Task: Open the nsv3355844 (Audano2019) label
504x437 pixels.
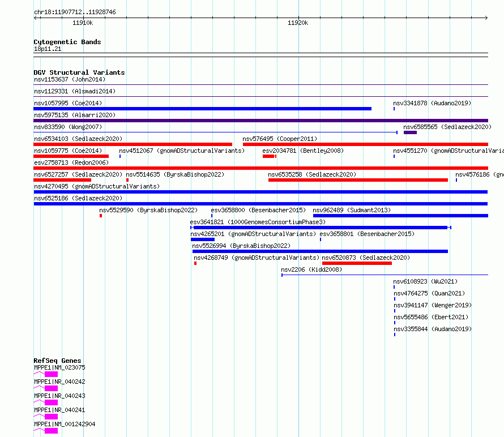Action: [x=433, y=329]
